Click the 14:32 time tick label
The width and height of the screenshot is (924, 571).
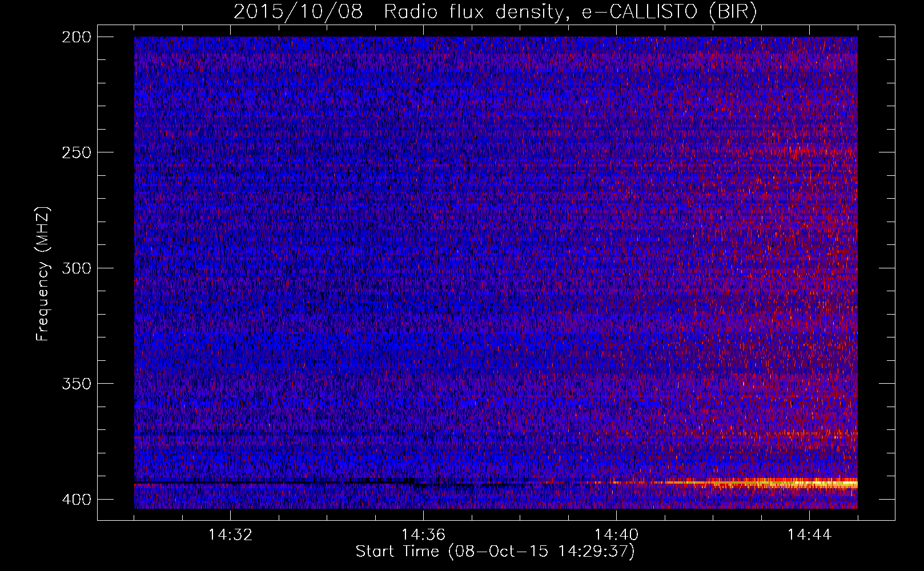[230, 535]
